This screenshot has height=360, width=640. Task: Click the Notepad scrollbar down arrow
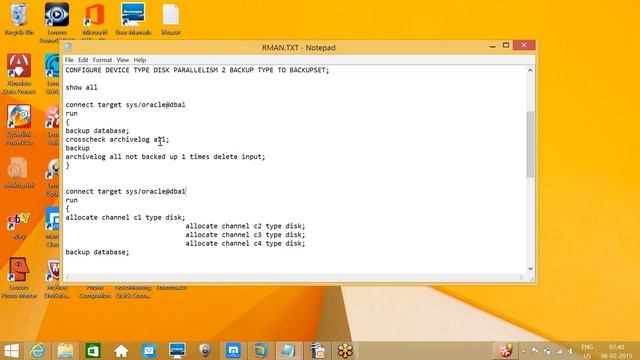point(530,269)
